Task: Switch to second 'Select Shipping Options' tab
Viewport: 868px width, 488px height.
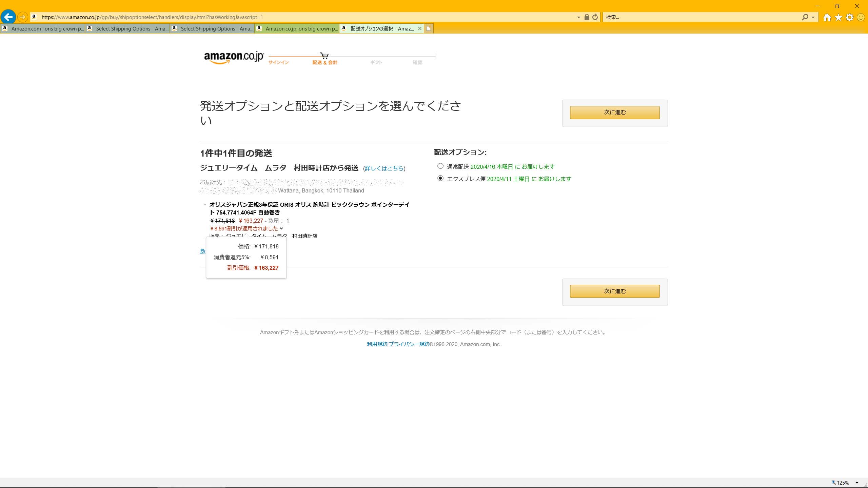Action: pyautogui.click(x=212, y=28)
